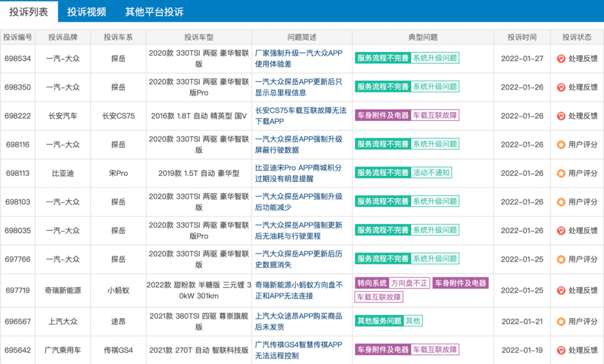This screenshot has height=364, width=604.
Task: Click brand cell 上汽大众
Action: [x=63, y=322]
